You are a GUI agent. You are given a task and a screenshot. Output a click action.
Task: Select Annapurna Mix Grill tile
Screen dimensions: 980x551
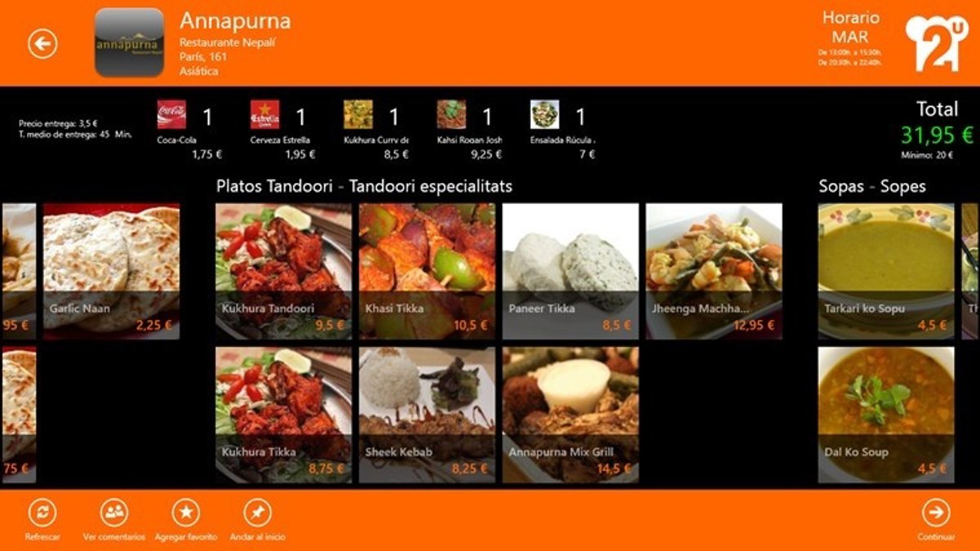[x=570, y=415]
